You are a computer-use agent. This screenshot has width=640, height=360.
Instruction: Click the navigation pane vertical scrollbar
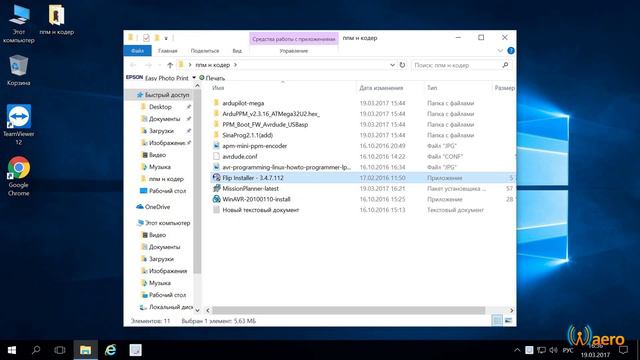click(197, 182)
